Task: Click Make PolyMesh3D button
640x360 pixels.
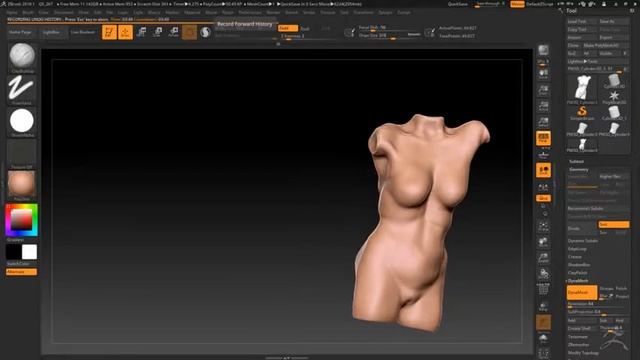Action: pyautogui.click(x=606, y=45)
